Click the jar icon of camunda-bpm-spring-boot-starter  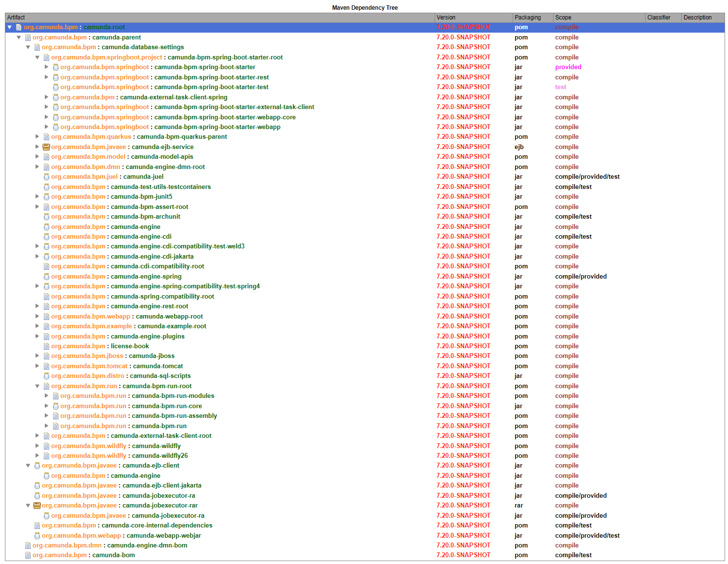click(x=56, y=67)
